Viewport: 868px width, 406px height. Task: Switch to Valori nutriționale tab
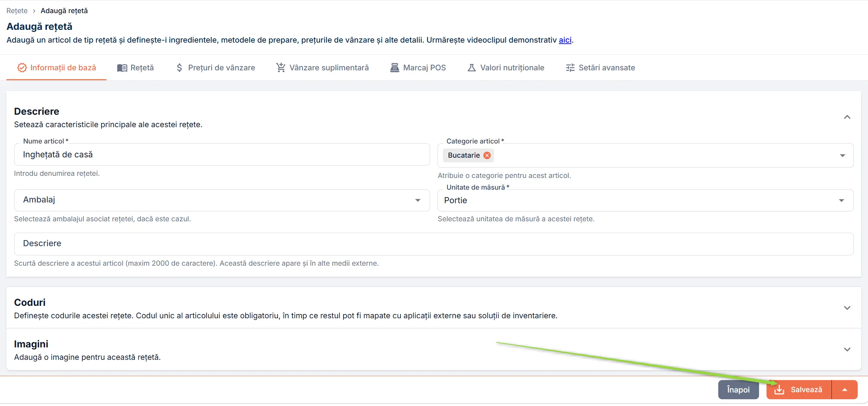(506, 67)
